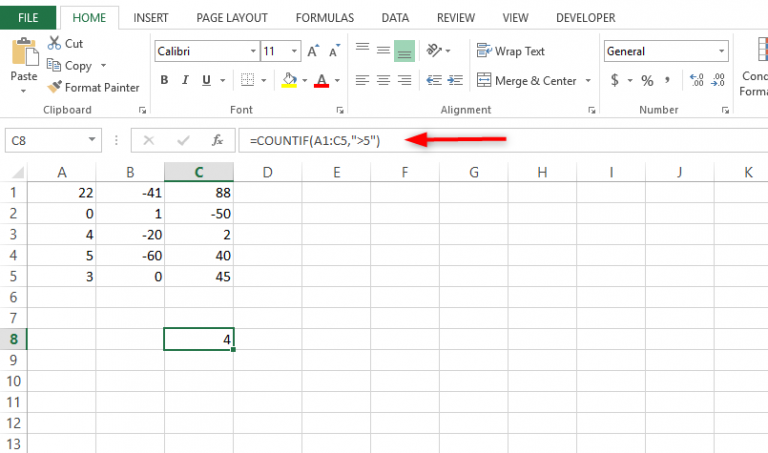Click inside the formula bar COUNTIF text
This screenshot has height=453, width=768.
[315, 141]
